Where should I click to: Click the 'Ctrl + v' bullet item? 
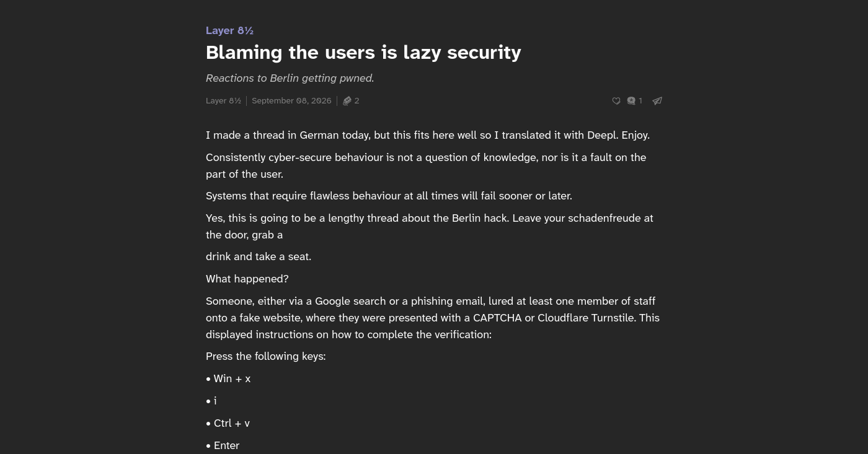click(x=228, y=423)
